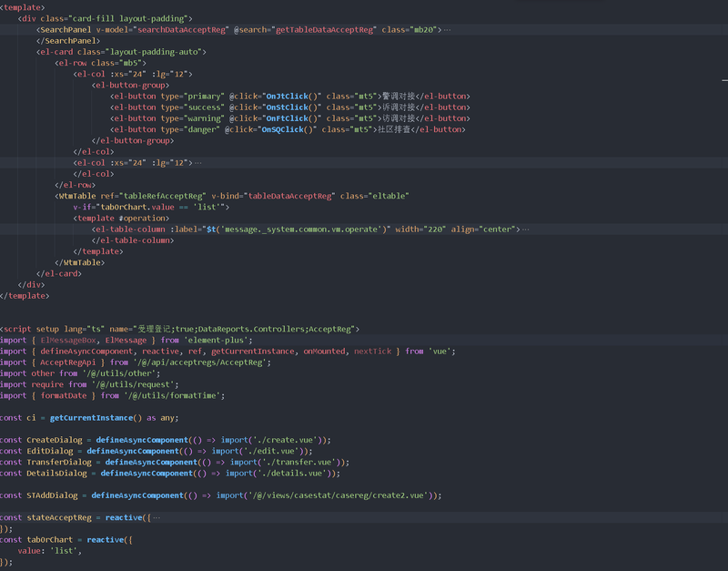Screen dimensions: 728x571
Task: Click './transfer.vue' import path
Action: tap(299, 463)
